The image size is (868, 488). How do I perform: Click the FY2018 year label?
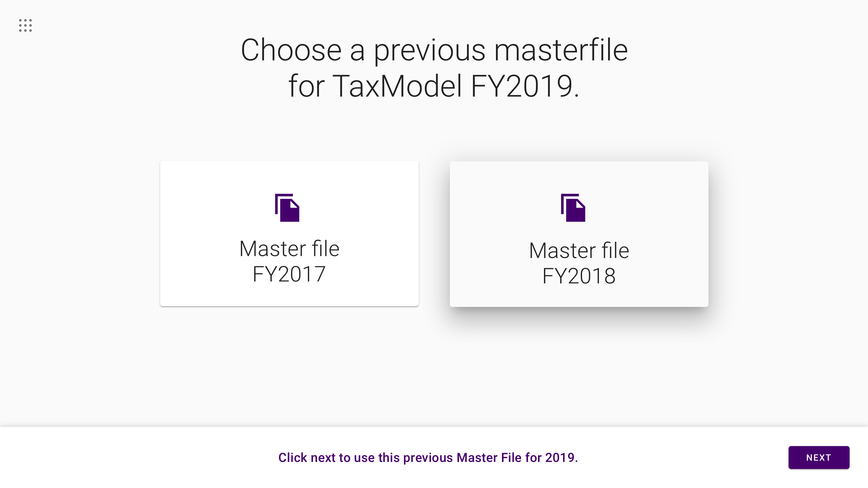579,276
